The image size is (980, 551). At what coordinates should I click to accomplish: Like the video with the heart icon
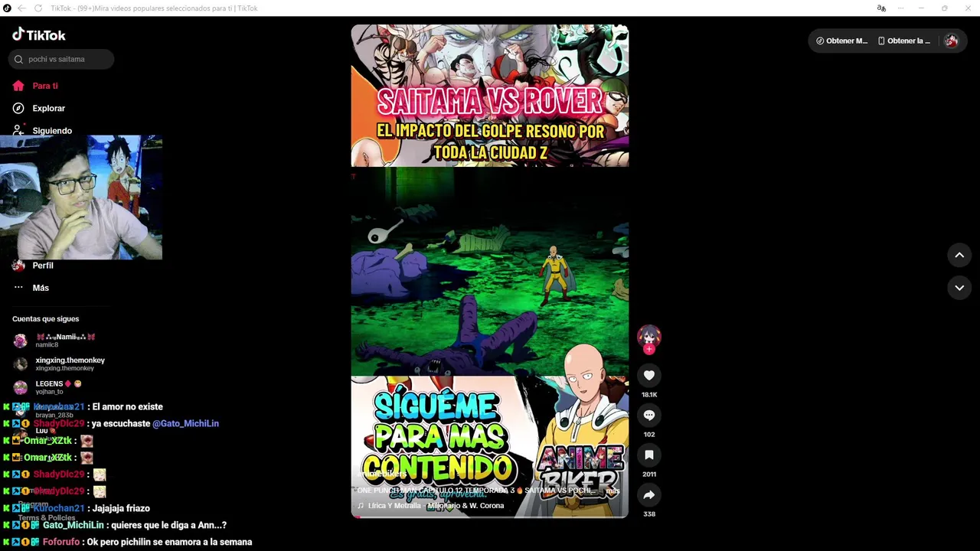(649, 375)
